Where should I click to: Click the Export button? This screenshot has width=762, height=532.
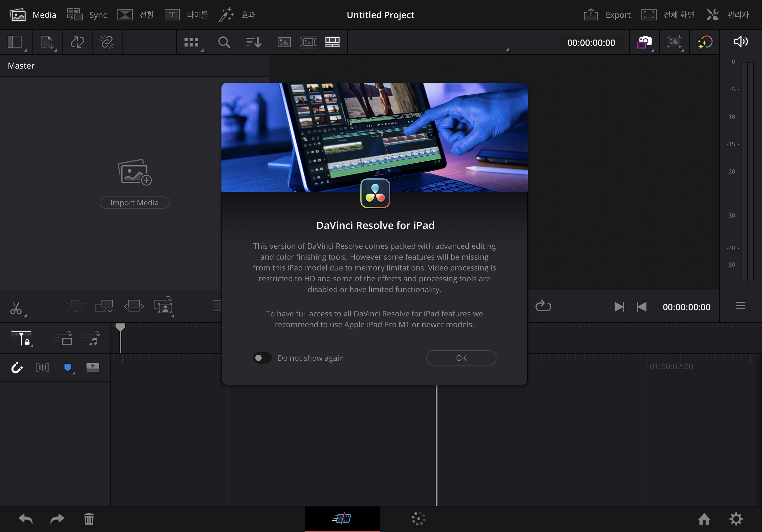pyautogui.click(x=607, y=15)
